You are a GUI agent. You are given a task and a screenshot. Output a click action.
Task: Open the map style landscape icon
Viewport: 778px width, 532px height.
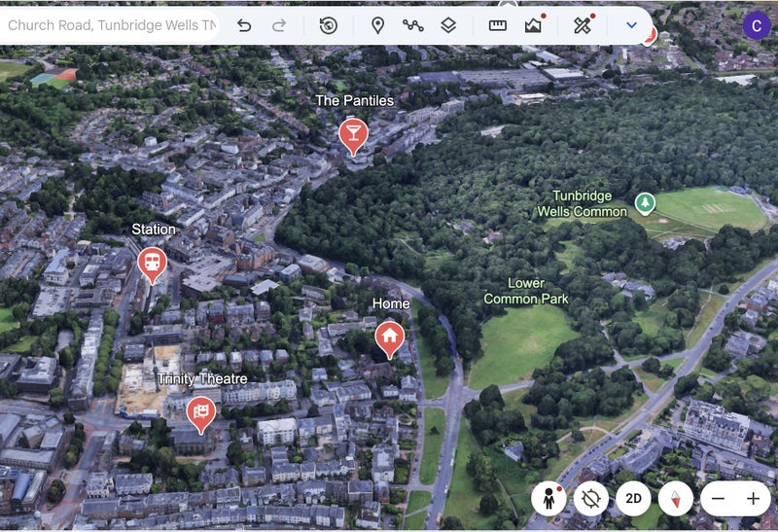point(533,25)
